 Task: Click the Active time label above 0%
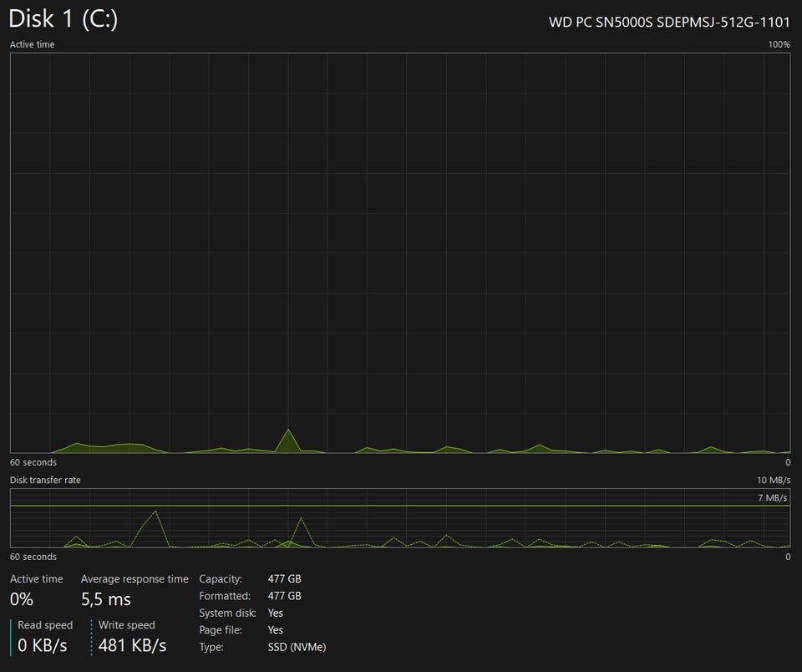tap(36, 579)
